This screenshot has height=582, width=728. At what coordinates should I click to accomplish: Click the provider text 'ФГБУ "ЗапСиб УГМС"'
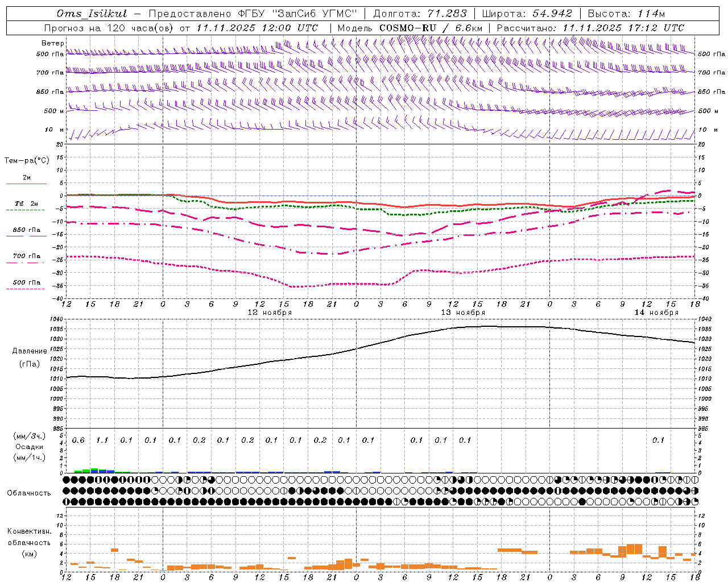click(298, 14)
